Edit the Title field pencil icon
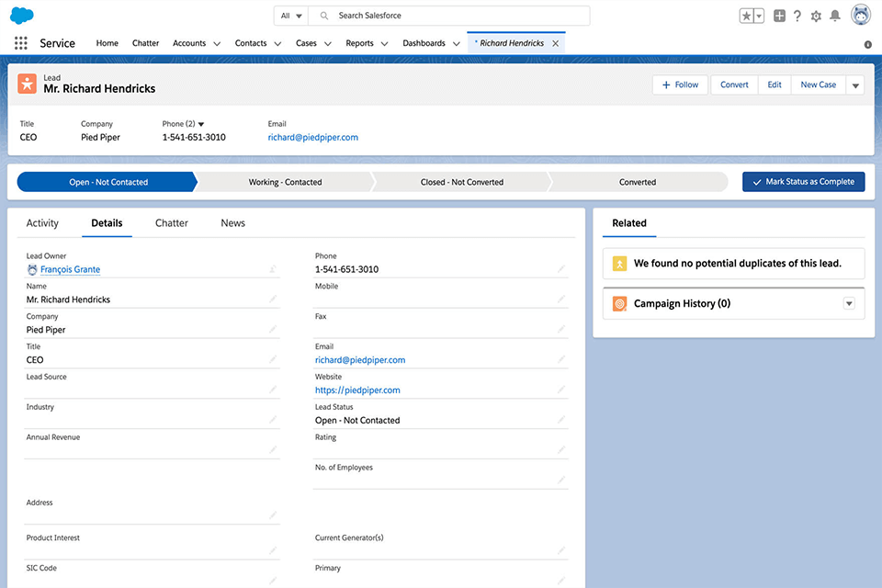The height and width of the screenshot is (588, 882). pos(273,359)
